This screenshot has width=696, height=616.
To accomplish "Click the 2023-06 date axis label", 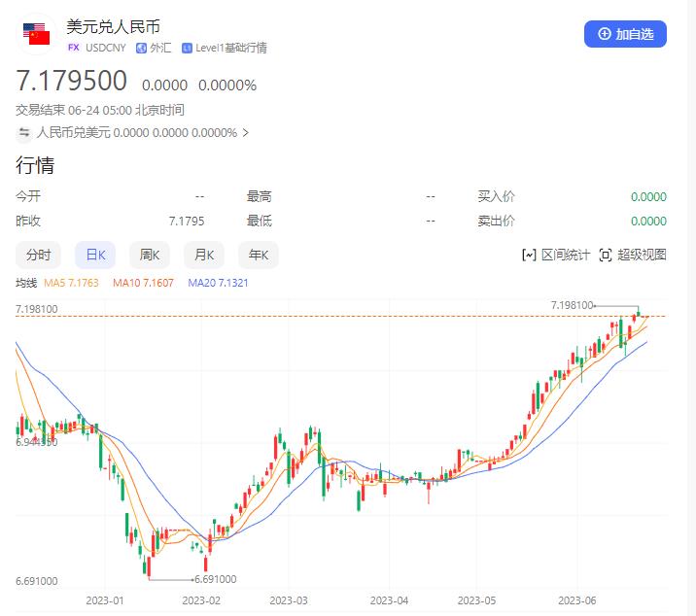I will coord(577,600).
